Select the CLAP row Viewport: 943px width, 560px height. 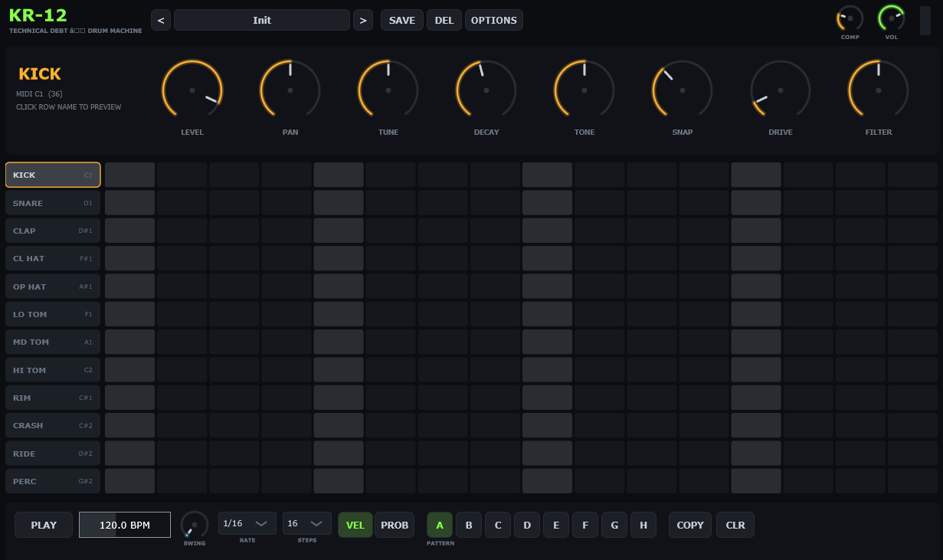(x=53, y=231)
